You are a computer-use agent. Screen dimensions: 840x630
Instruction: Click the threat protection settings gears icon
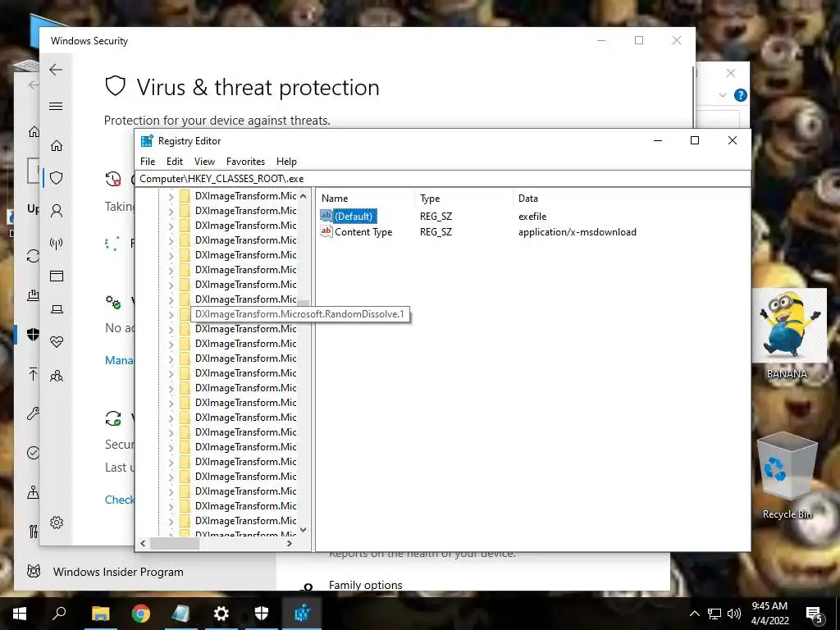[x=113, y=302]
